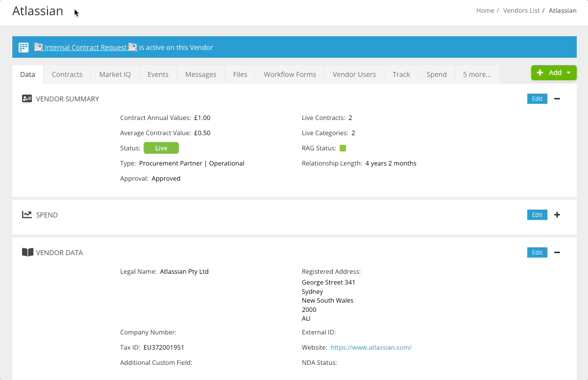Switch to the Contracts tab
588x380 pixels.
pos(67,74)
